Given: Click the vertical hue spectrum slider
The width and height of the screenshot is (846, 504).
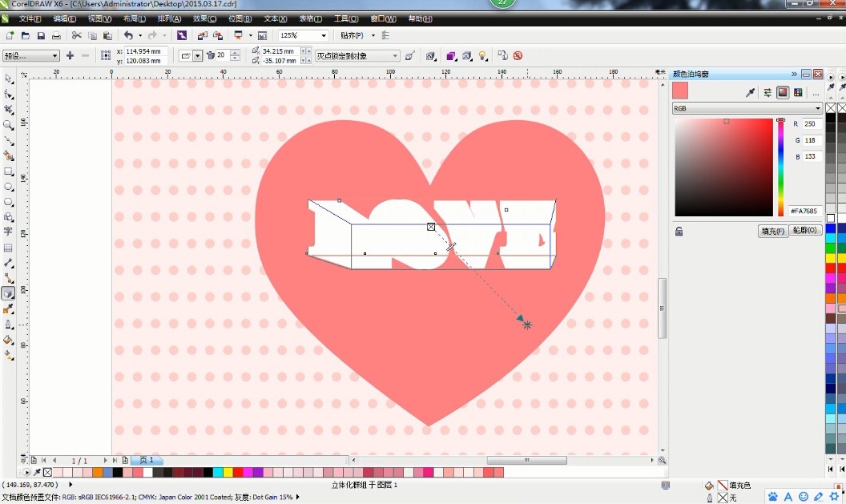Looking at the screenshot, I should click(x=780, y=168).
